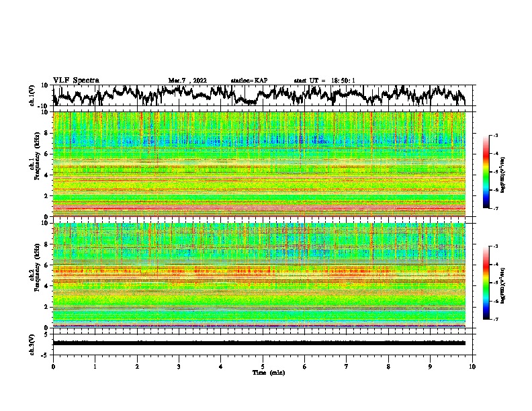
Task: Click the ch.2 spectrogram color scale bar
Action: pos(486,283)
